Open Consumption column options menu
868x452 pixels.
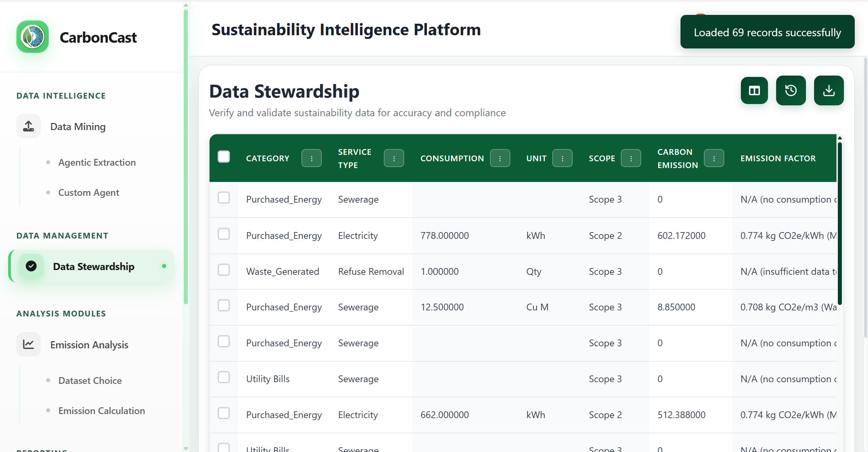[500, 158]
